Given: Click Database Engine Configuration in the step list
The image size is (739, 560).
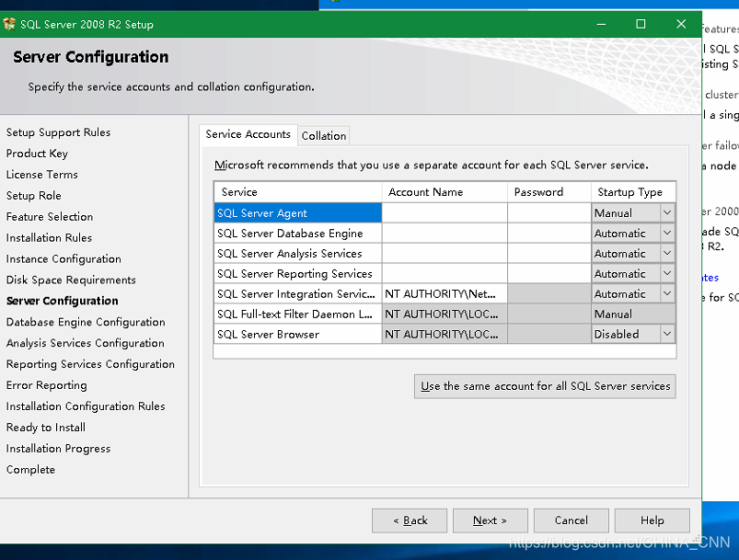Looking at the screenshot, I should click(x=86, y=322).
